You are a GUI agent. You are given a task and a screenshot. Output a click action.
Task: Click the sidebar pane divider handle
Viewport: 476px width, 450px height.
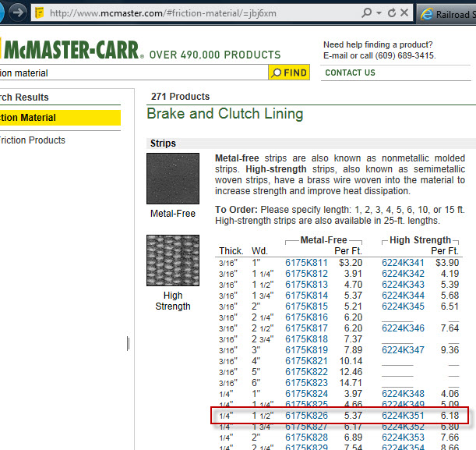coord(128,343)
